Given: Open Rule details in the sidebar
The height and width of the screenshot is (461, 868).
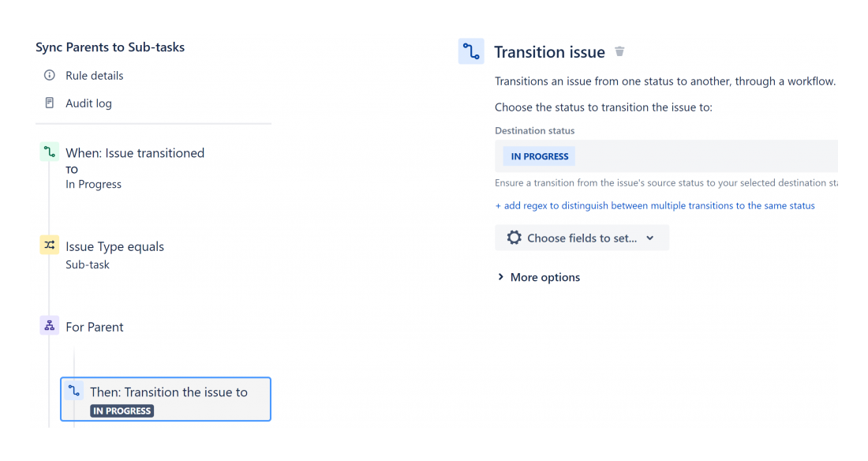Looking at the screenshot, I should point(93,75).
